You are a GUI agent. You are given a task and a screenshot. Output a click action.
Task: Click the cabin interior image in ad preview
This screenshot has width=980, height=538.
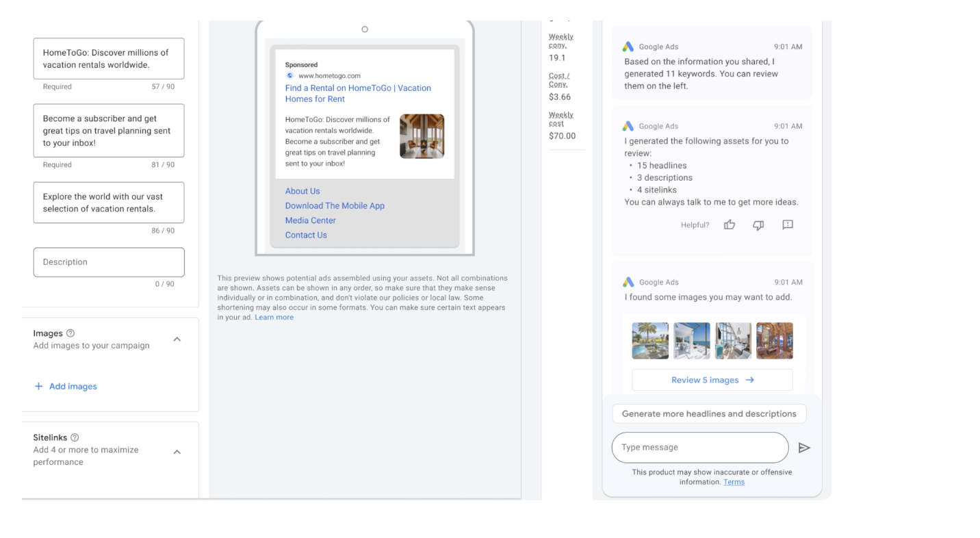pos(422,136)
